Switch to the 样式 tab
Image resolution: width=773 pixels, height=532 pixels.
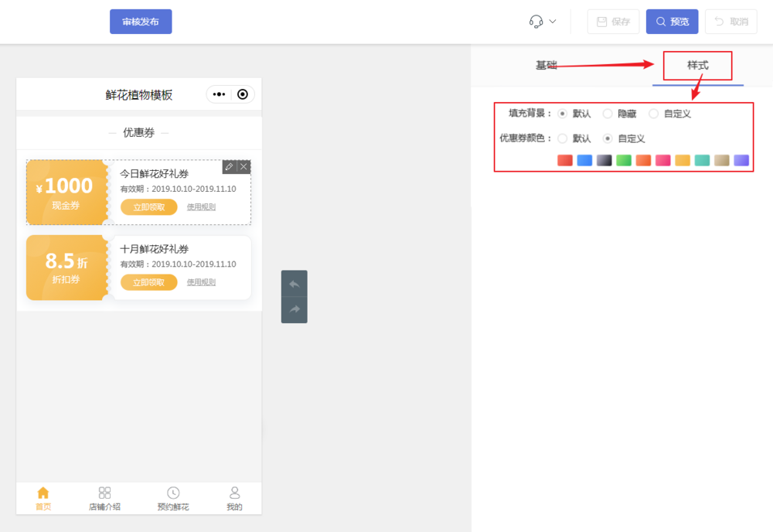click(698, 66)
